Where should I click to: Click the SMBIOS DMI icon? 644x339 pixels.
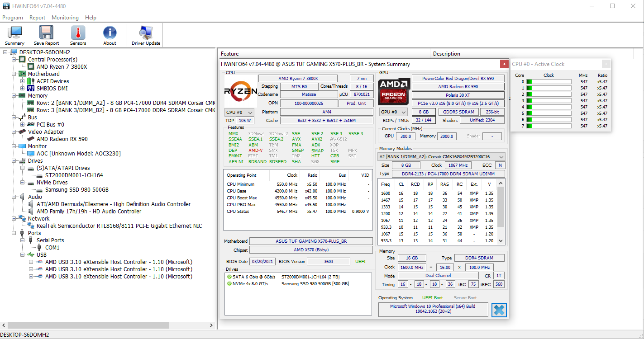[x=30, y=88]
